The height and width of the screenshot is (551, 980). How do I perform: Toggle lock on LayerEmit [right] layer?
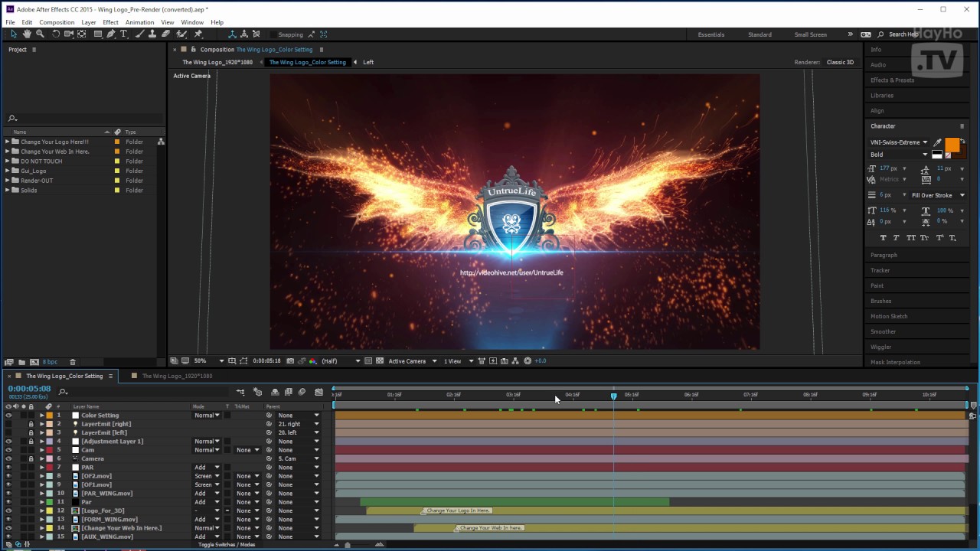[31, 424]
